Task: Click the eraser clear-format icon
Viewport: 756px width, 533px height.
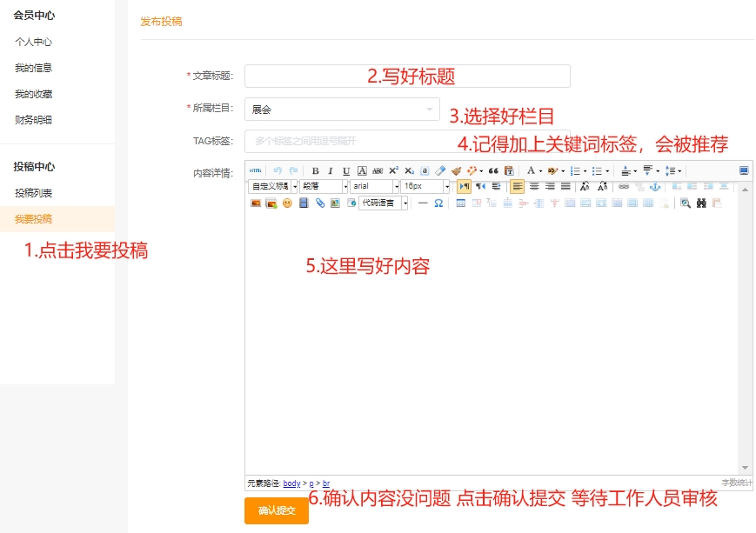Action: pyautogui.click(x=440, y=170)
